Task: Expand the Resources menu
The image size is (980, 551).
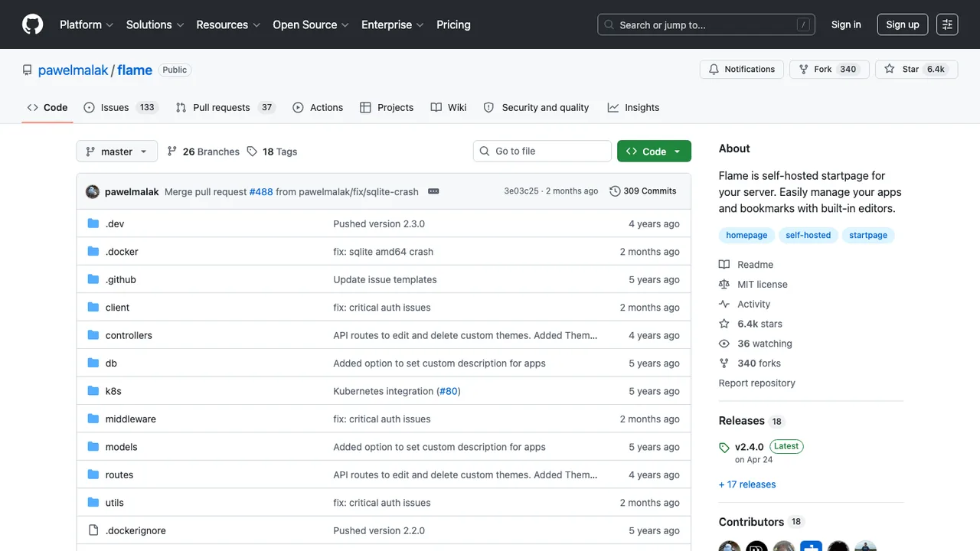Action: (228, 24)
